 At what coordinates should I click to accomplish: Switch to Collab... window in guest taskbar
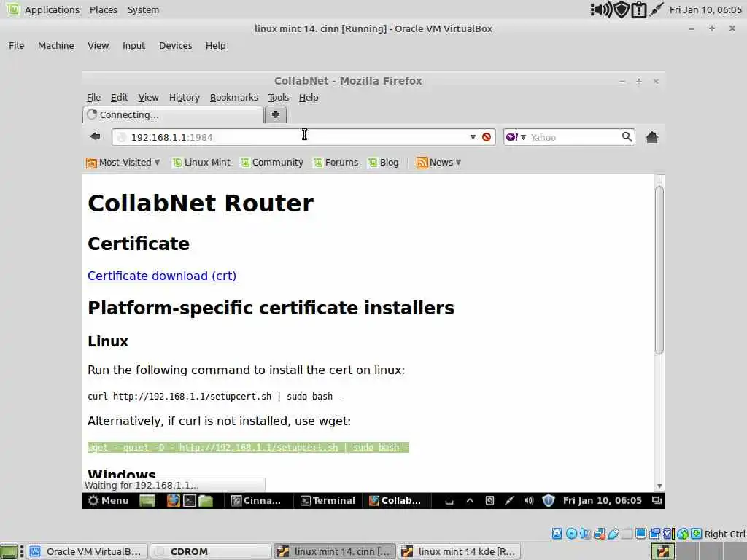coord(395,500)
